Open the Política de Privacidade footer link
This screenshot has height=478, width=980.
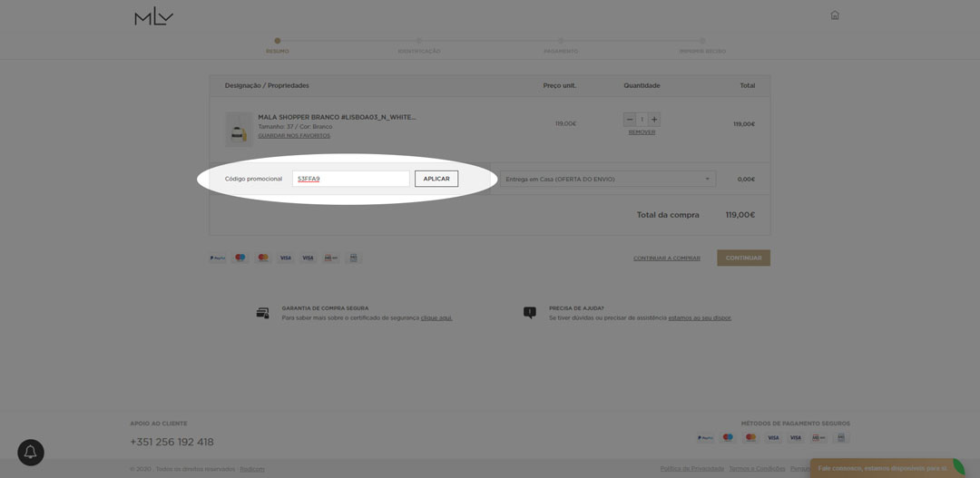pyautogui.click(x=691, y=468)
